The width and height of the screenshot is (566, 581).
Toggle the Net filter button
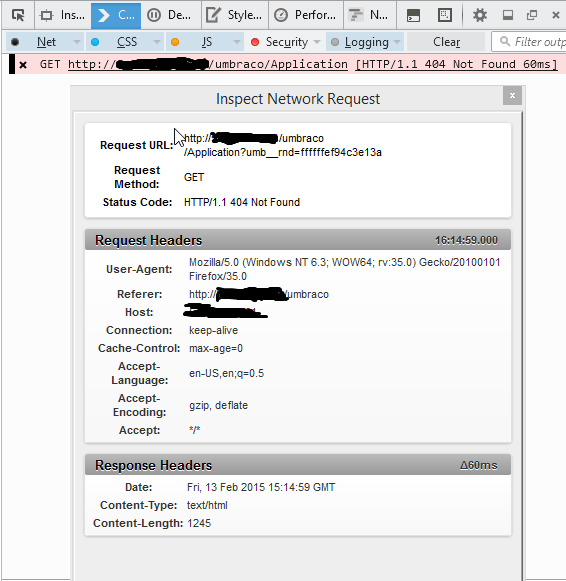click(40, 42)
